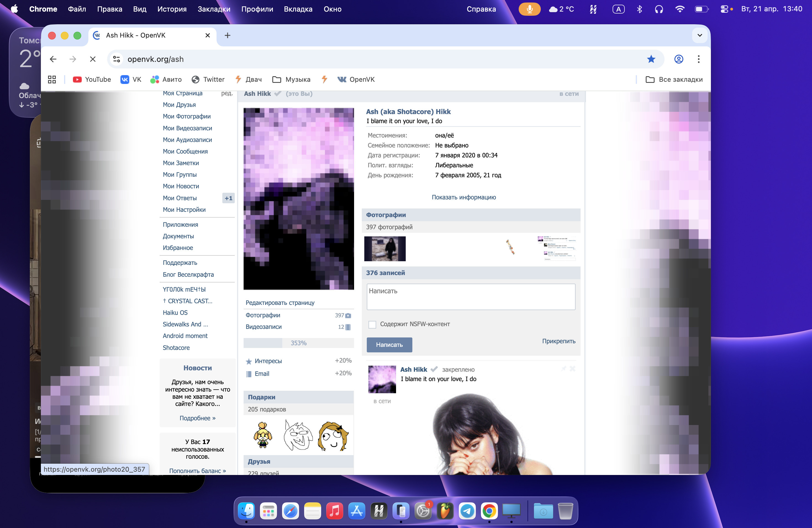
Task: Click in the Написать post text field
Action: pyautogui.click(x=471, y=297)
